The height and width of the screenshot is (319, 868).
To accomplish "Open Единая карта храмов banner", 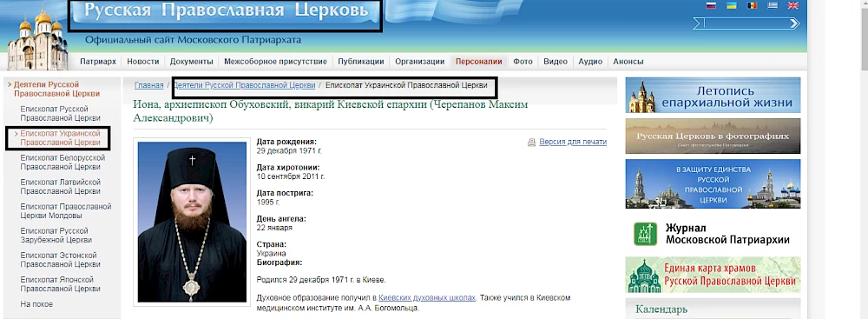I will (713, 274).
